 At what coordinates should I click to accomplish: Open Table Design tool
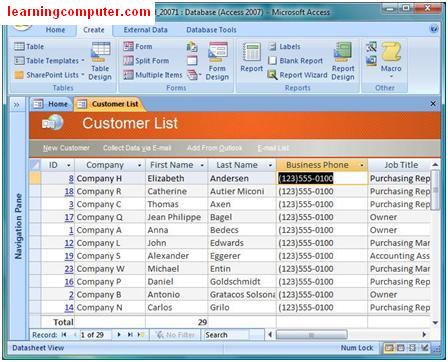click(x=100, y=61)
